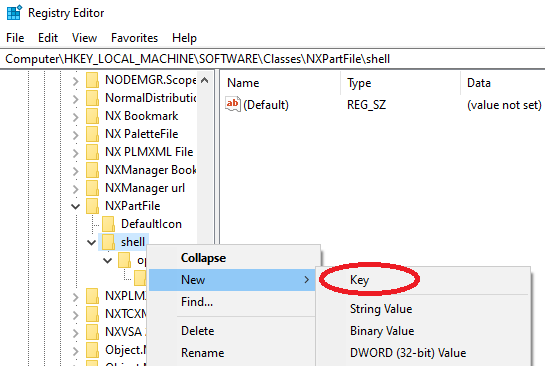Expand the NX Bookmark key

click(76, 117)
